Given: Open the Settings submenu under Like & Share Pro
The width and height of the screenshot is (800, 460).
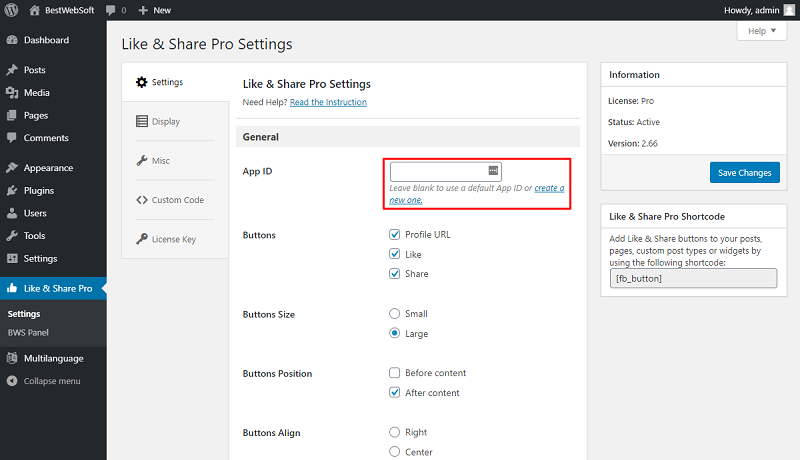Looking at the screenshot, I should point(24,314).
